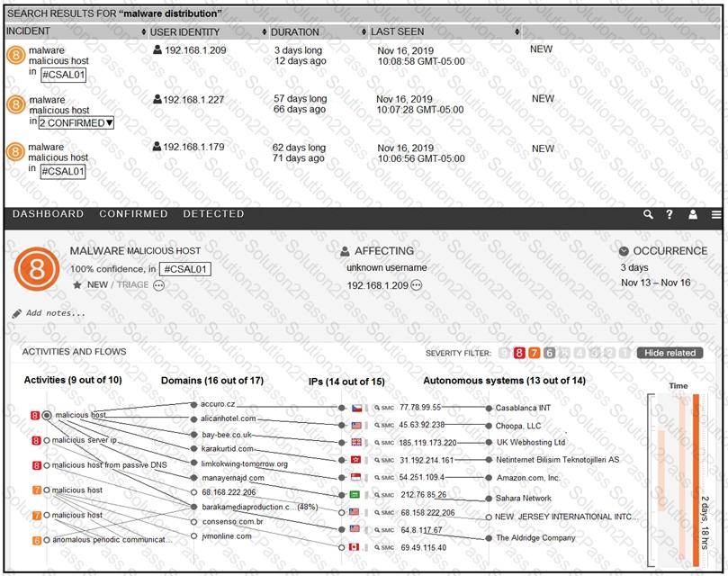
Task: Click the star icon beside NEW / TRIAGE
Action: coord(77,285)
